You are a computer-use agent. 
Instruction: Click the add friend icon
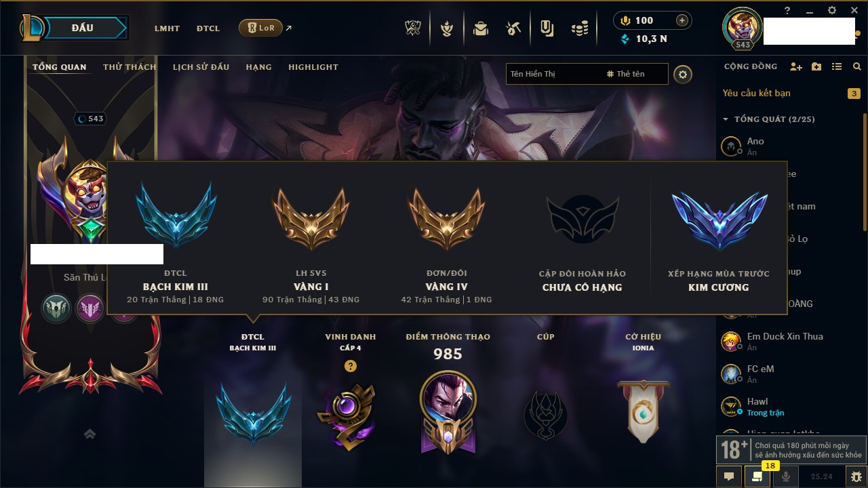click(796, 66)
